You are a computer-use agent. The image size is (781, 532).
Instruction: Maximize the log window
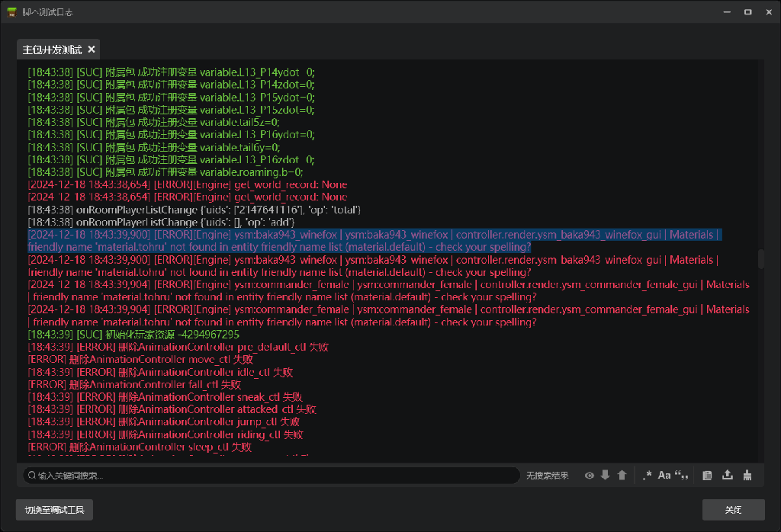tap(747, 11)
